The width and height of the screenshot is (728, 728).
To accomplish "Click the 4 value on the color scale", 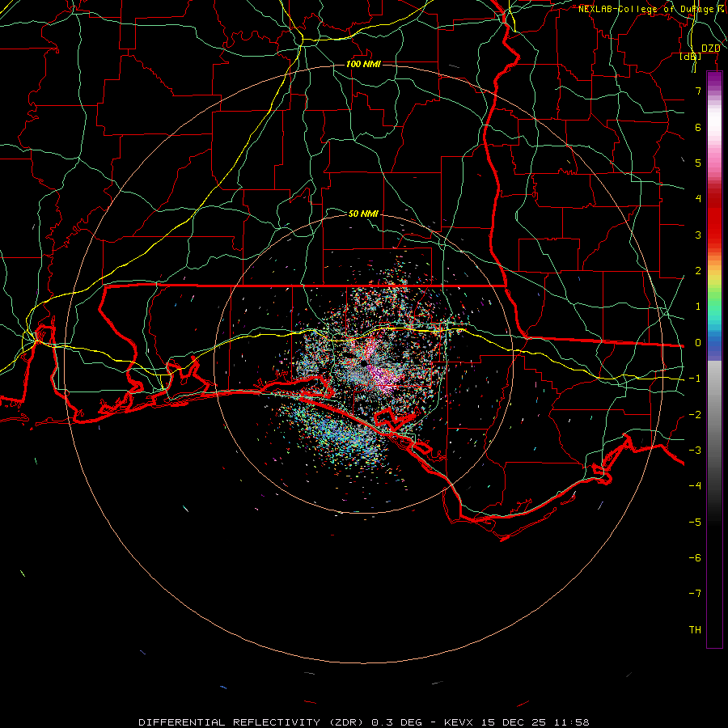I will [x=698, y=199].
